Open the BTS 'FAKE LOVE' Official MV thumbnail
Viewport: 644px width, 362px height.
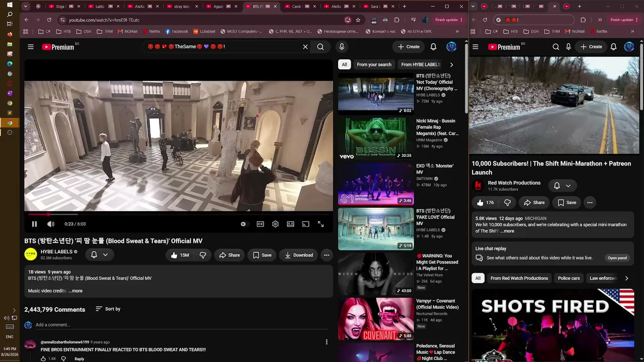[376, 229]
